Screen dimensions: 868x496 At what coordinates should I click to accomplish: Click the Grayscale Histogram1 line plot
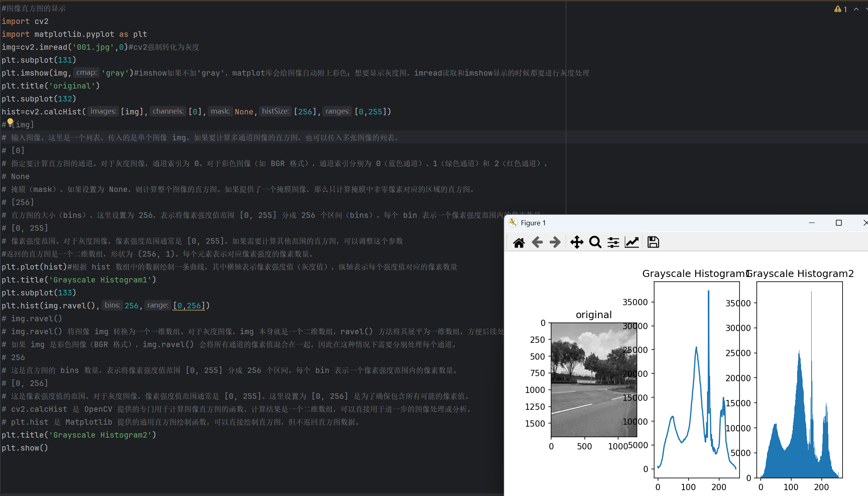tap(696, 379)
